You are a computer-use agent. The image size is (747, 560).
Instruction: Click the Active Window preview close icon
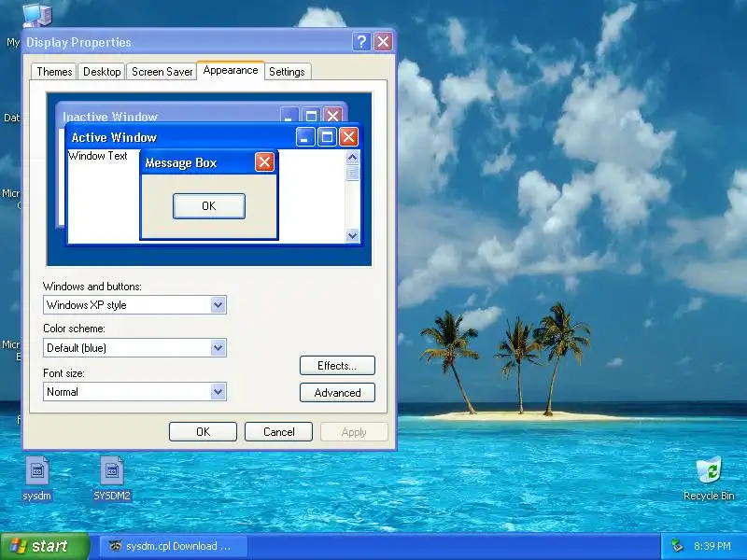pos(348,137)
